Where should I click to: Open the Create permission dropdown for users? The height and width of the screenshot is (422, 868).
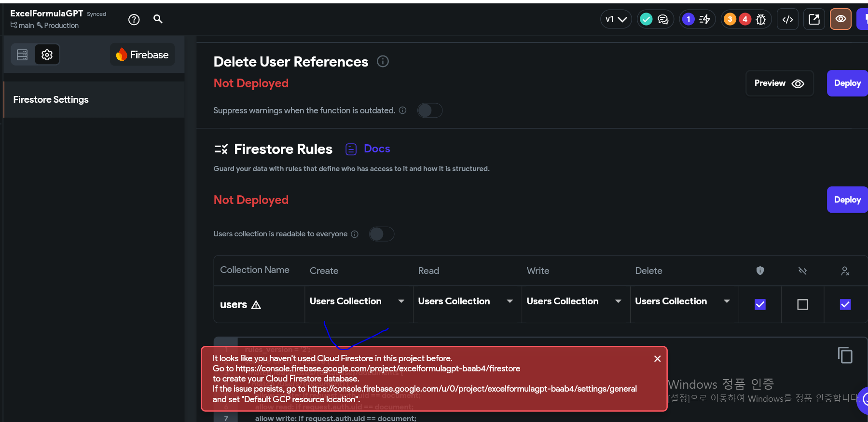(x=358, y=301)
